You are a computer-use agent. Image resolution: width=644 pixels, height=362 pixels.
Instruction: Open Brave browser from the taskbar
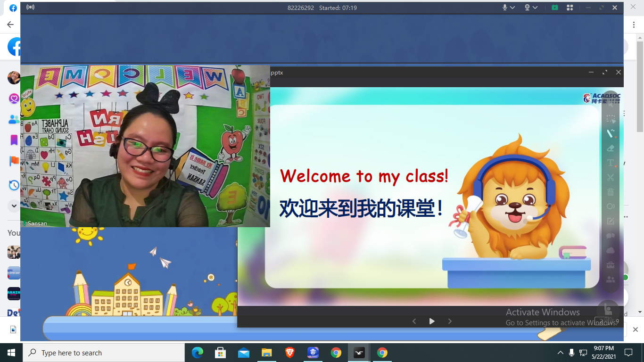coord(290,353)
